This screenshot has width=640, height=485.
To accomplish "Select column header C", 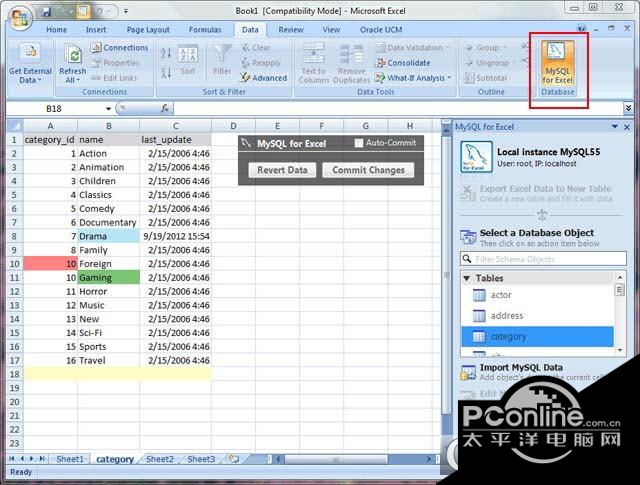I will tap(176, 126).
